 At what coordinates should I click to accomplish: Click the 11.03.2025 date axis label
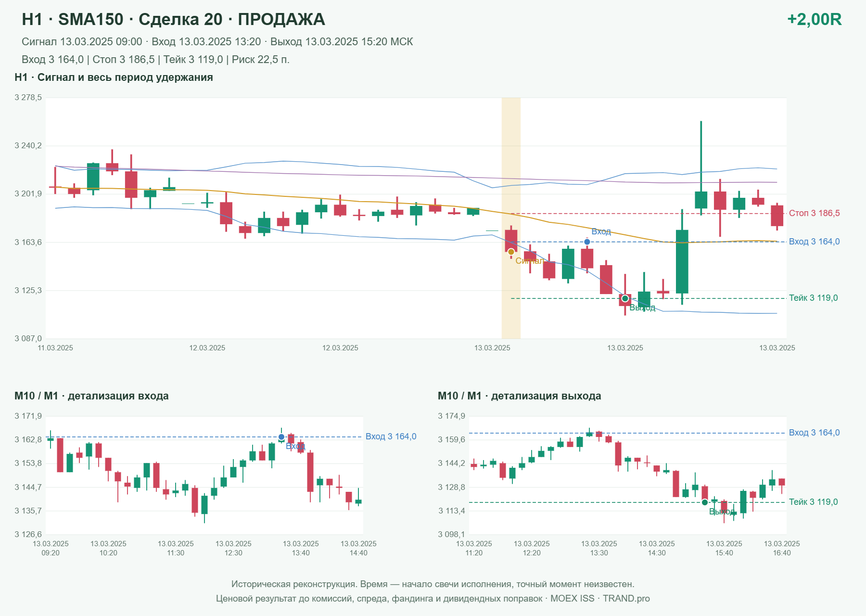(x=55, y=348)
